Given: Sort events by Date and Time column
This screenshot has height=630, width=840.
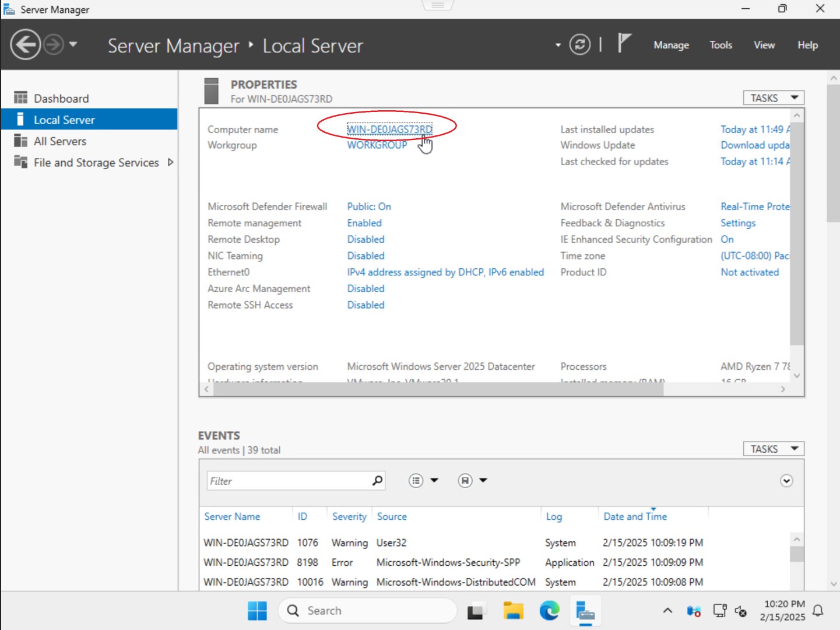Looking at the screenshot, I should point(635,516).
